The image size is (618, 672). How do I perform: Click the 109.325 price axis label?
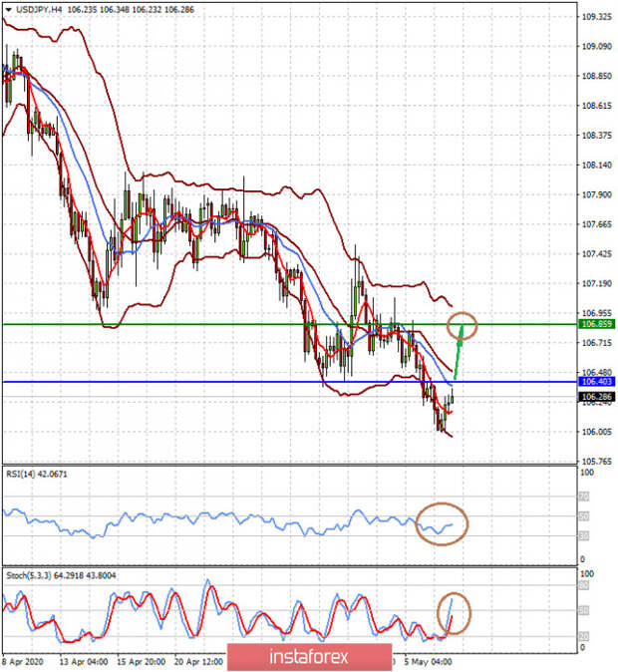click(x=595, y=17)
